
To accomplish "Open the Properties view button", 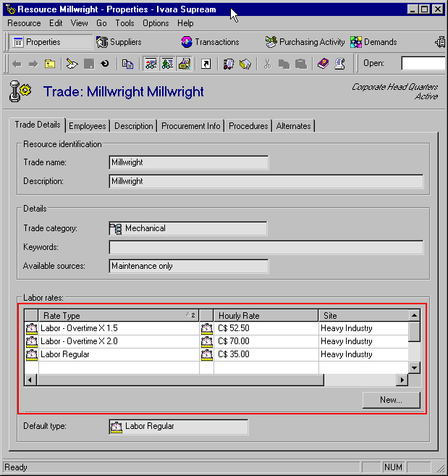I will 51,42.
